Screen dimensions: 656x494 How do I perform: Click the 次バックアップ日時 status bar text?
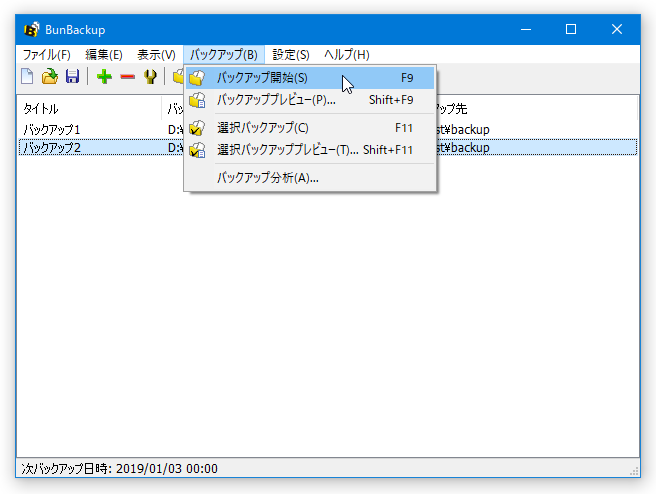coord(120,468)
